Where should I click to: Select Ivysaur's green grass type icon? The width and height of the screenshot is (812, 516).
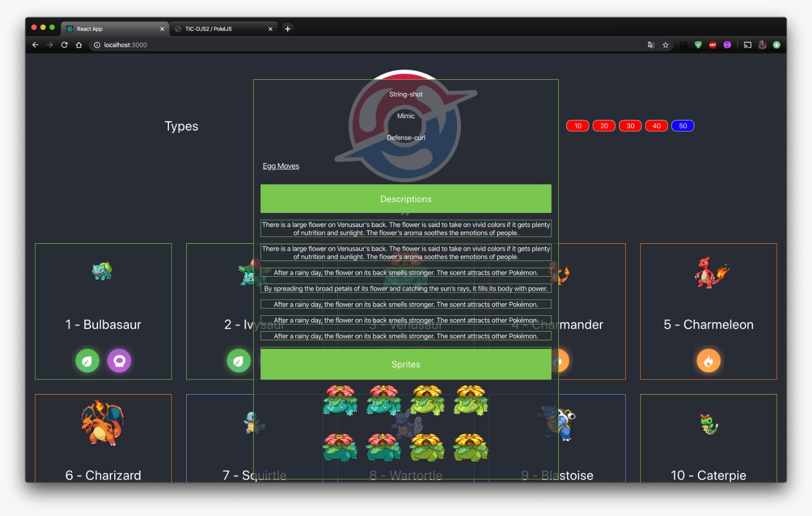pos(239,361)
